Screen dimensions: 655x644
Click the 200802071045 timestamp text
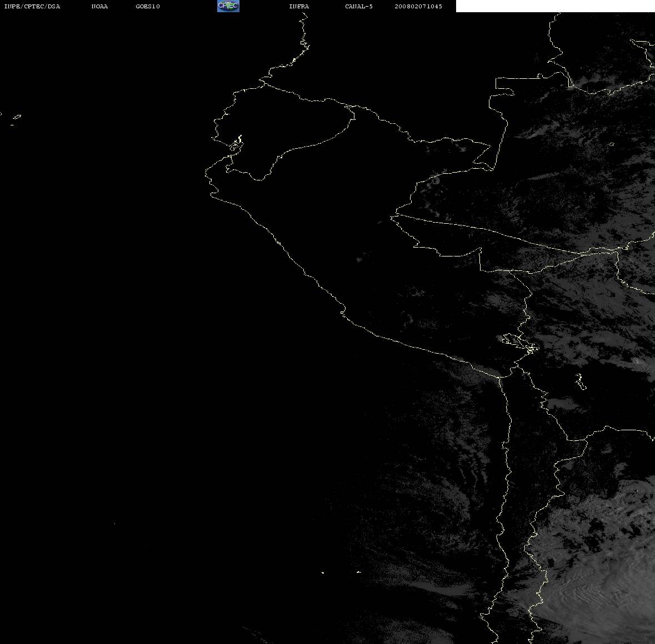(x=418, y=6)
